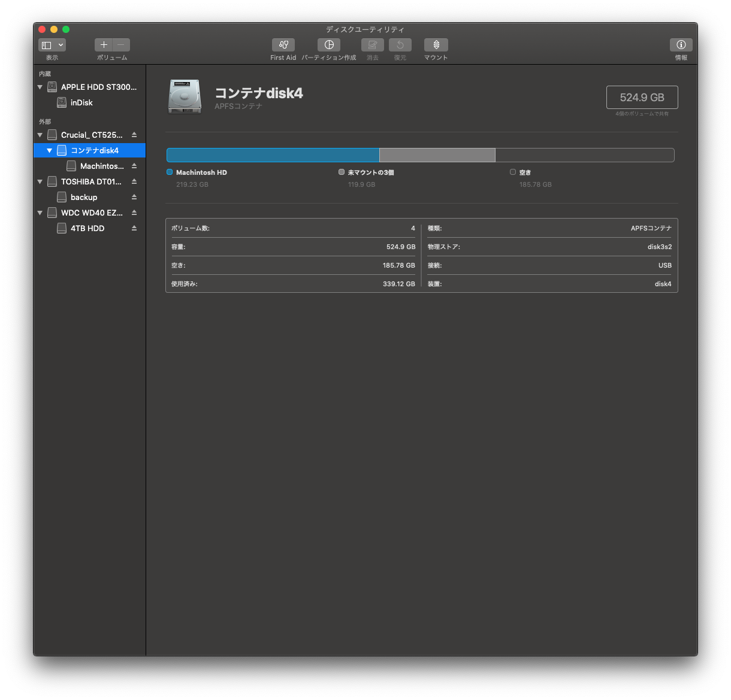Eject the Crucial_CT525 disk
Screen dimensions: 731x700
pos(134,135)
